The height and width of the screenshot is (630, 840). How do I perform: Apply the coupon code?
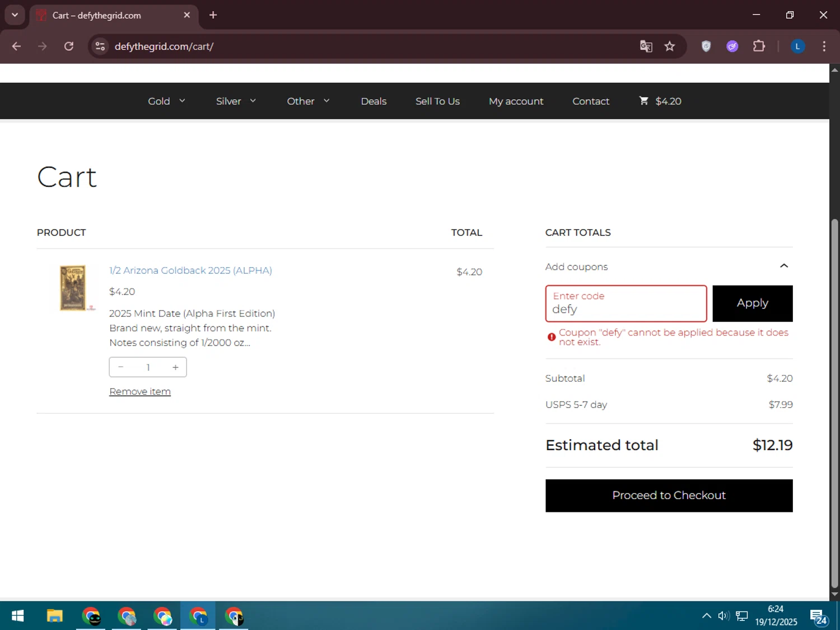[753, 304]
